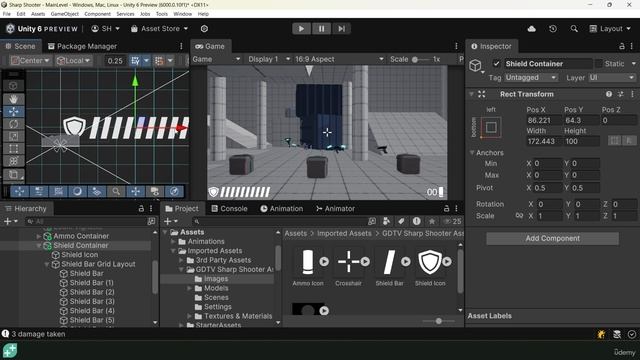
Task: Switch to the Console tab
Action: point(229,209)
